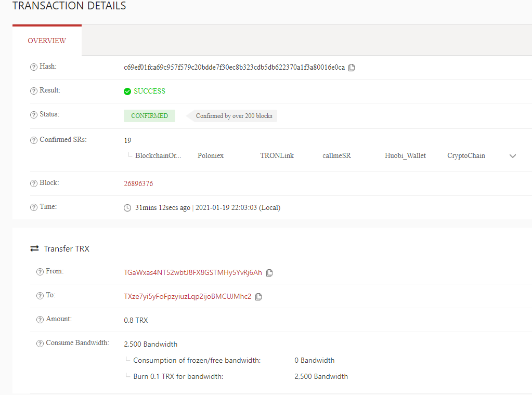Screen dimensions: 532x395
Task: Open the To address TXze7yi5yFoFpzyiuzLqp2ijoBMCUJMhc2
Action: pyautogui.click(x=188, y=296)
